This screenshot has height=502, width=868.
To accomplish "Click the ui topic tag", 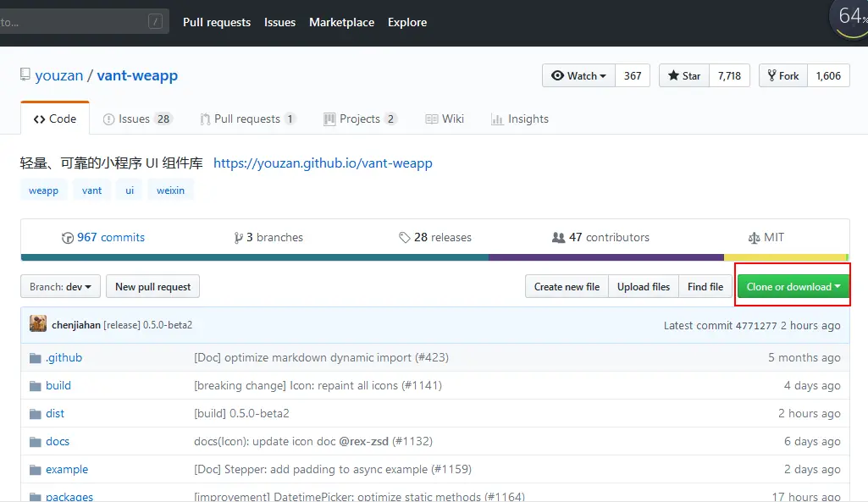I will coord(130,190).
